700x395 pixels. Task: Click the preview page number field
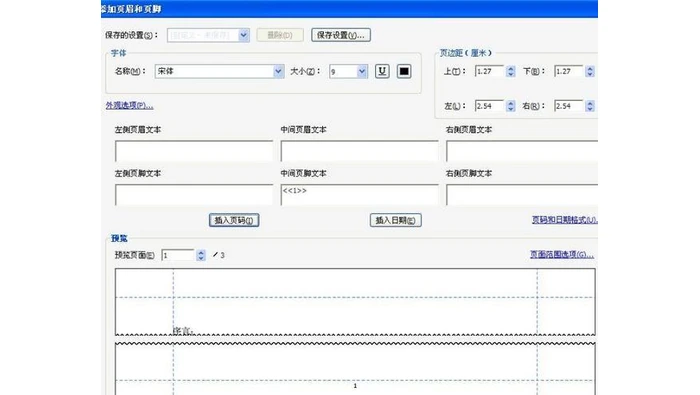(179, 255)
